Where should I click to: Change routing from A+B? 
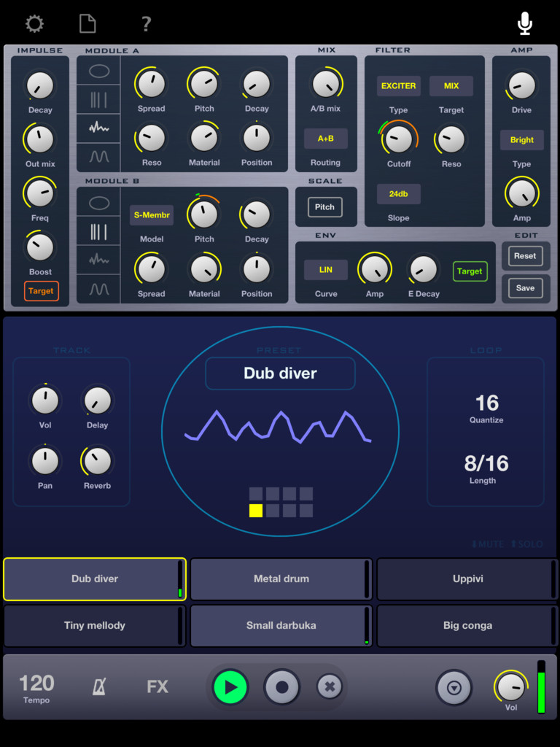[x=326, y=139]
